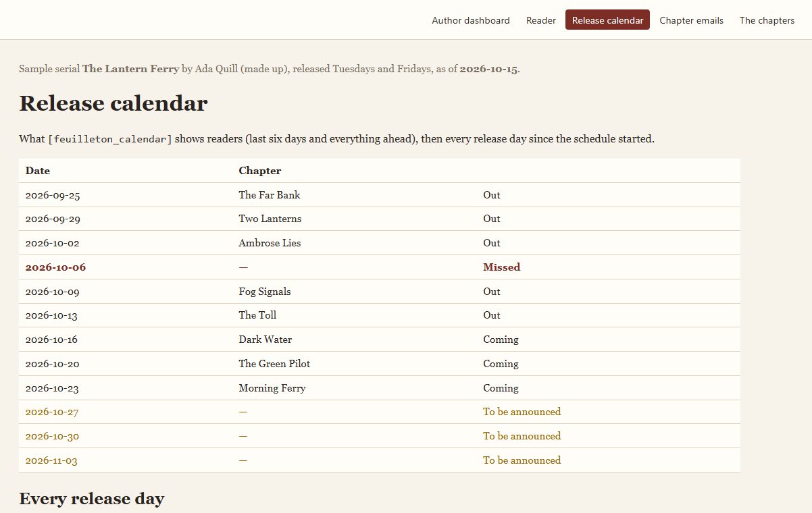Click the date 2026-09-25

(x=53, y=195)
